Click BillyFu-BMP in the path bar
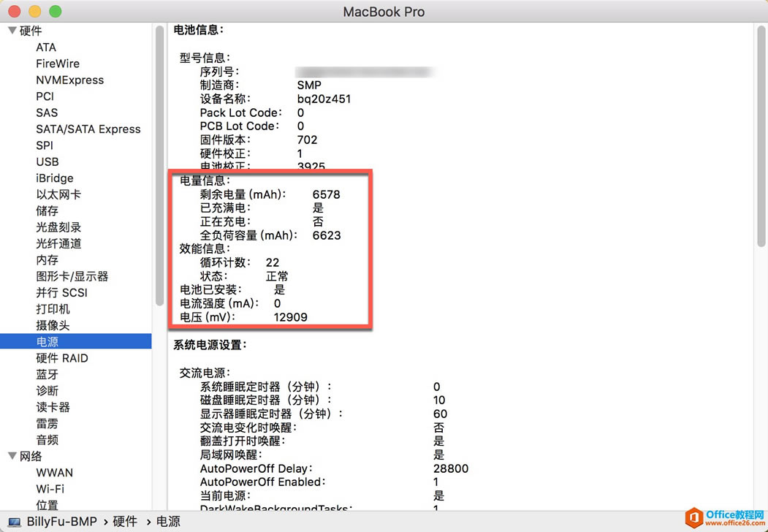The height and width of the screenshot is (532, 768). [61, 522]
